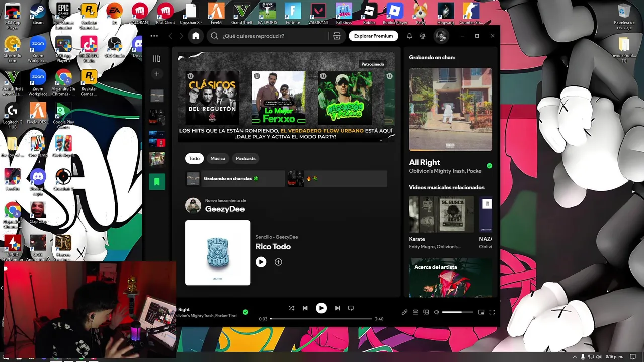Open the 'Lo Mejor Ferxxo' banner playlist
The image size is (644, 362).
(x=279, y=98)
